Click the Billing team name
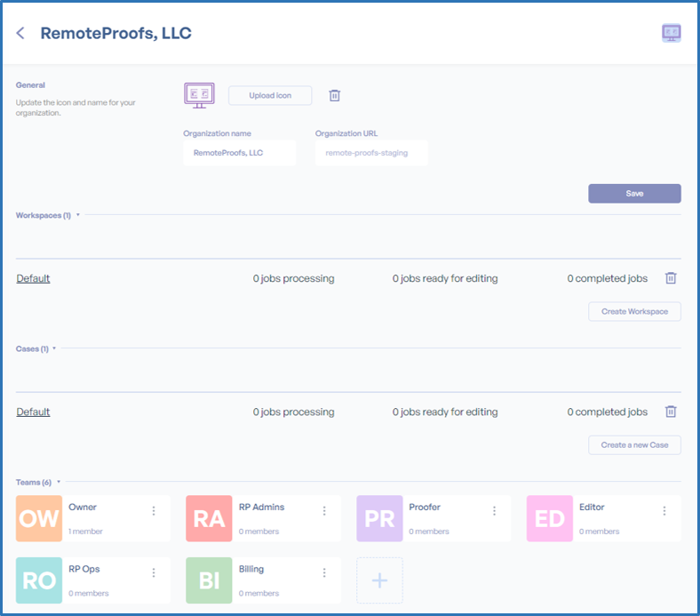 click(251, 569)
